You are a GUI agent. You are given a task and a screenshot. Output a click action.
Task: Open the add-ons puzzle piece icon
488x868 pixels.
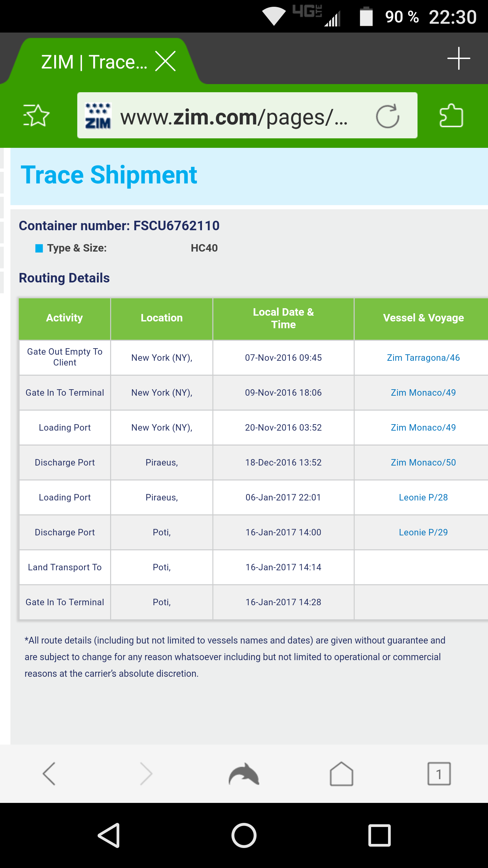pyautogui.click(x=451, y=116)
